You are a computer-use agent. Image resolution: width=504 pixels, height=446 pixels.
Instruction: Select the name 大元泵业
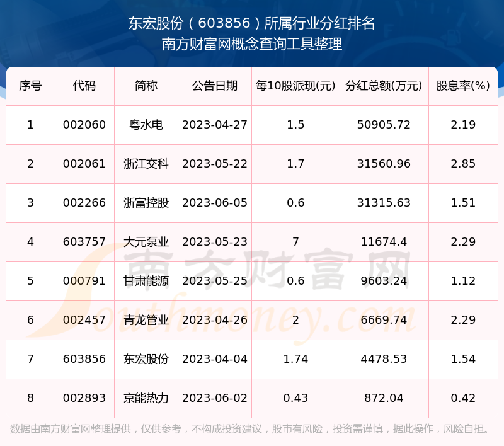146,242
